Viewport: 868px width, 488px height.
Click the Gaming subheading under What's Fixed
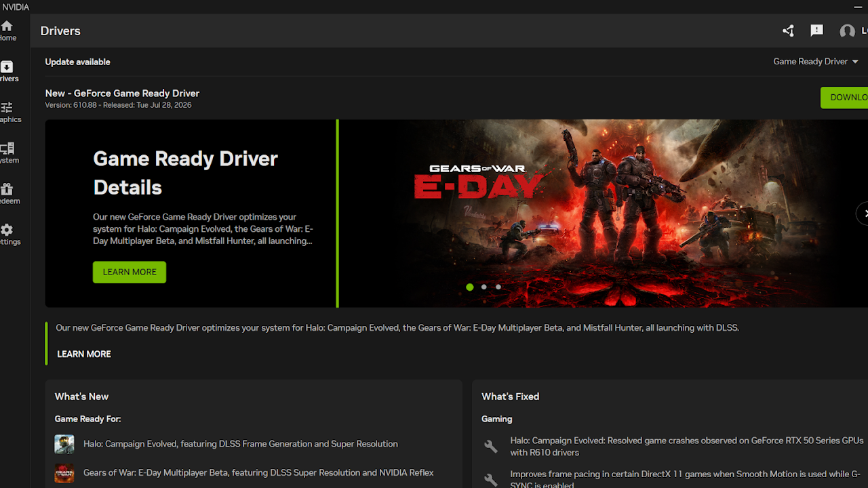click(496, 419)
